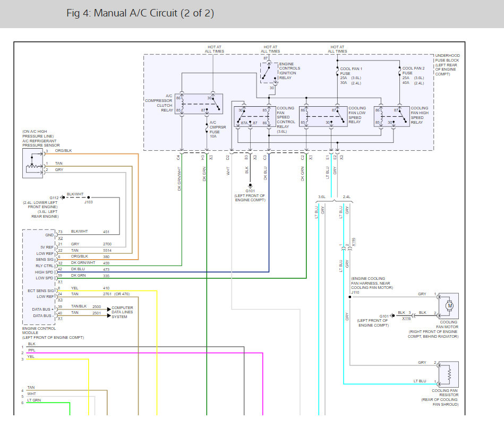Click the "H3" connector pin label
Viewport: 504px width, 436px height.
[x=202, y=157]
